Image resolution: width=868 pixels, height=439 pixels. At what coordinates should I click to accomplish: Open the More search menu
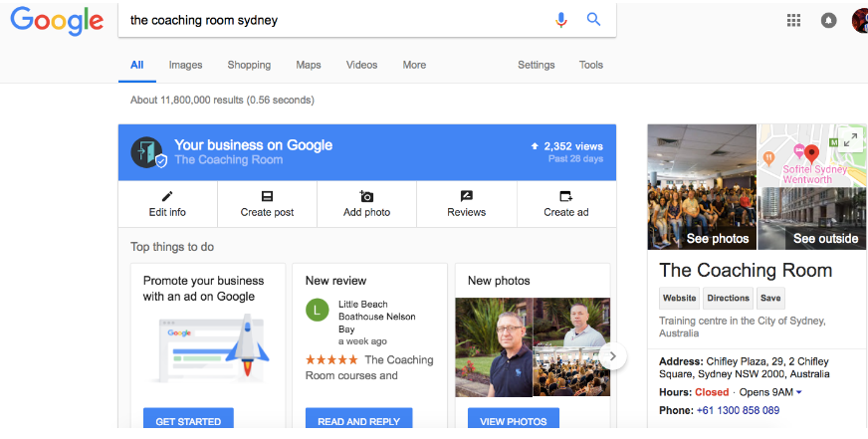[x=414, y=65]
